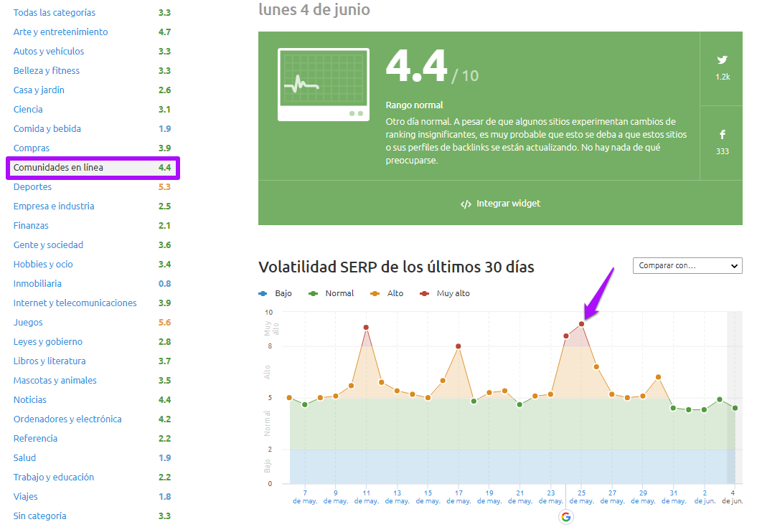This screenshot has height=532, width=757.
Task: Click the embed code icon beside Integrar widget
Action: [466, 204]
